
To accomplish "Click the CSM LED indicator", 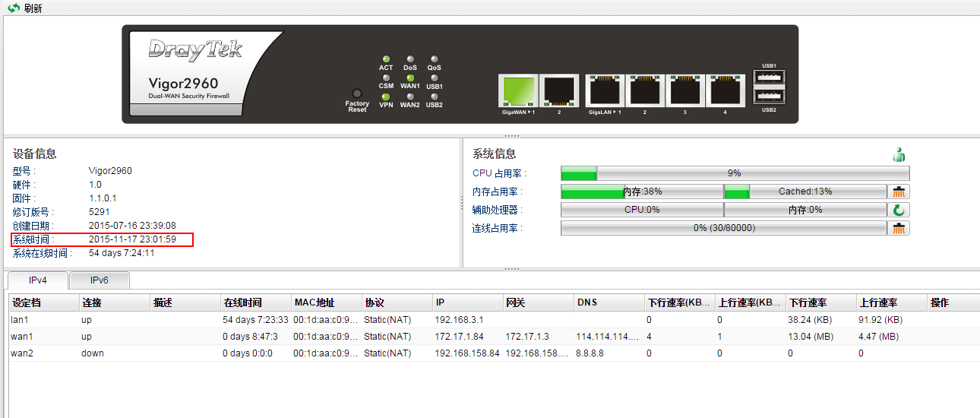I will point(386,78).
